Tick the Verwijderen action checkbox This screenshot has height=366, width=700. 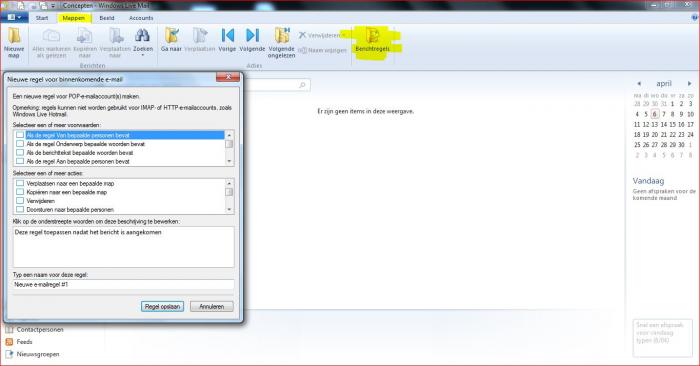20,200
